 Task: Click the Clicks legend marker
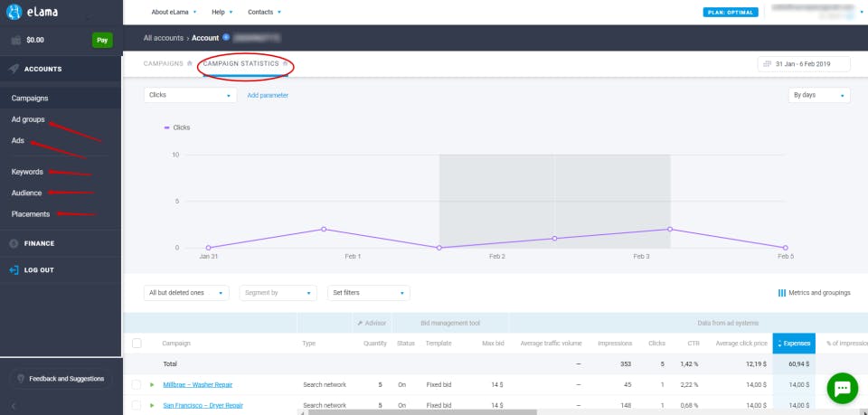166,127
